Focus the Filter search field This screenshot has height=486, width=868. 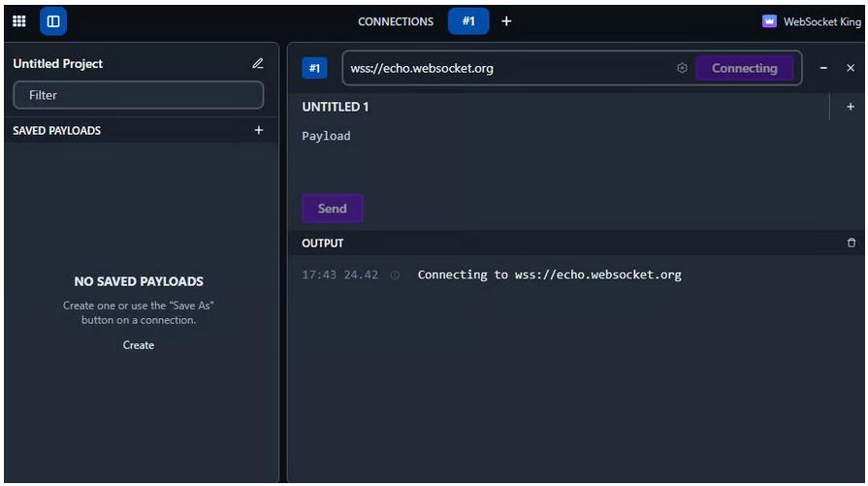point(139,95)
